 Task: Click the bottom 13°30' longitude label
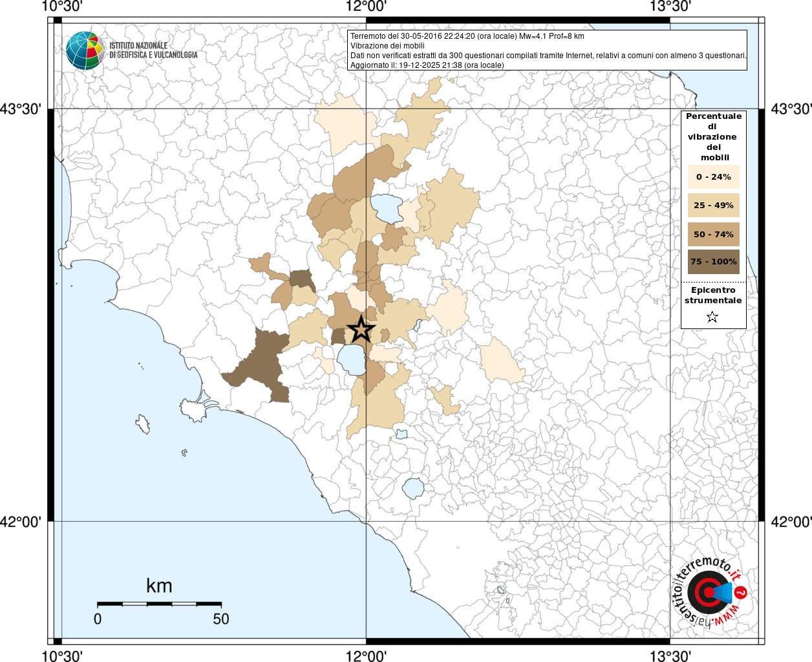670,656
